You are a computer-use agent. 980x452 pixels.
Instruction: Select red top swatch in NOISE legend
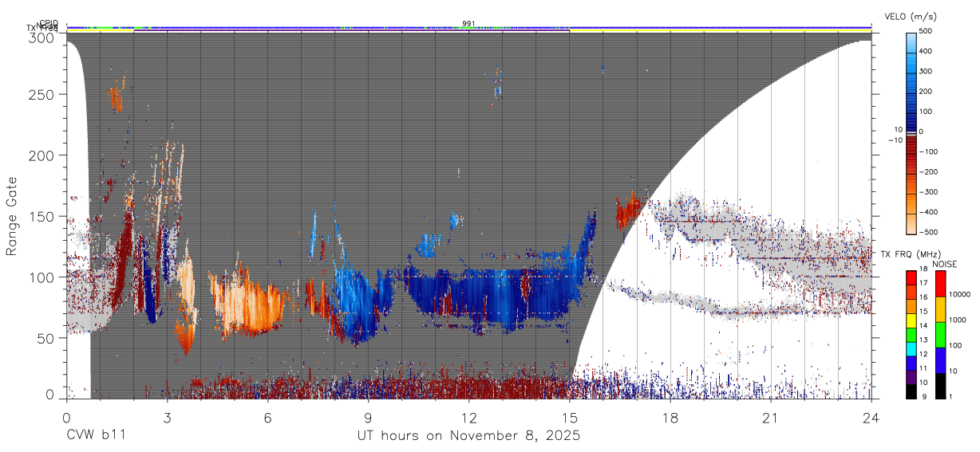(940, 284)
